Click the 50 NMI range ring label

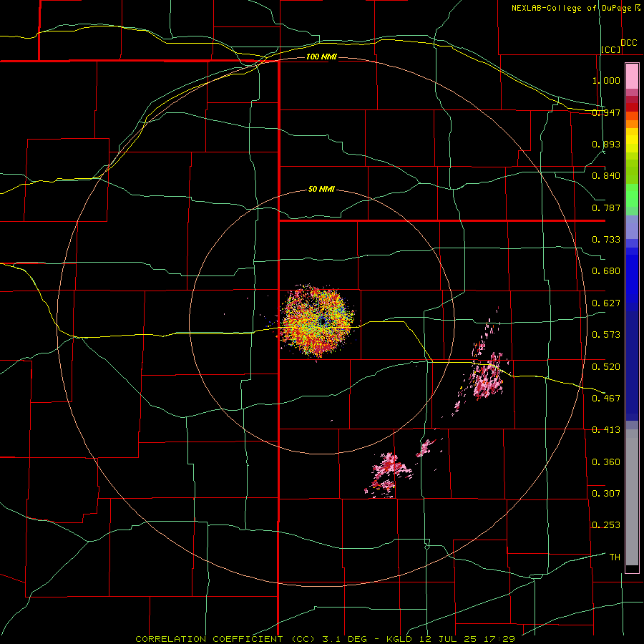(321, 190)
